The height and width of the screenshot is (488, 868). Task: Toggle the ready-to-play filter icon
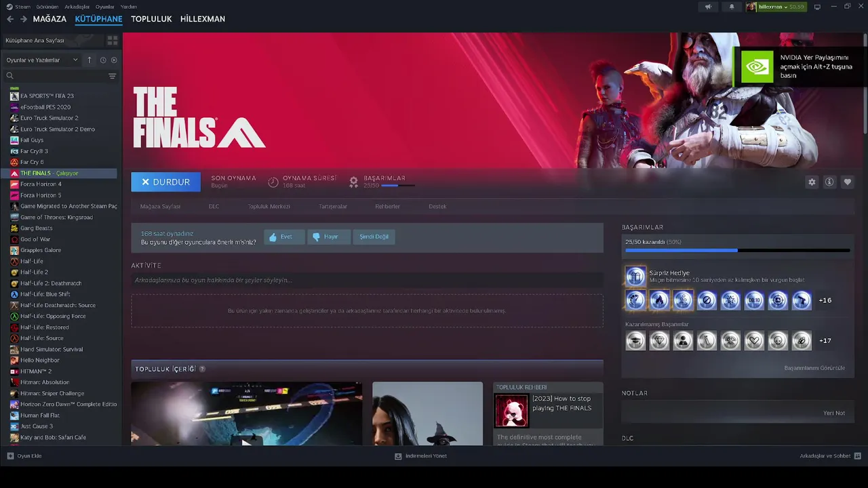coord(114,60)
